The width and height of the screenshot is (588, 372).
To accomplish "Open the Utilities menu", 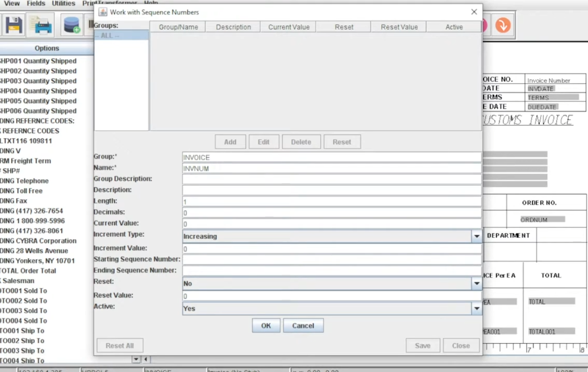I will tap(64, 3).
